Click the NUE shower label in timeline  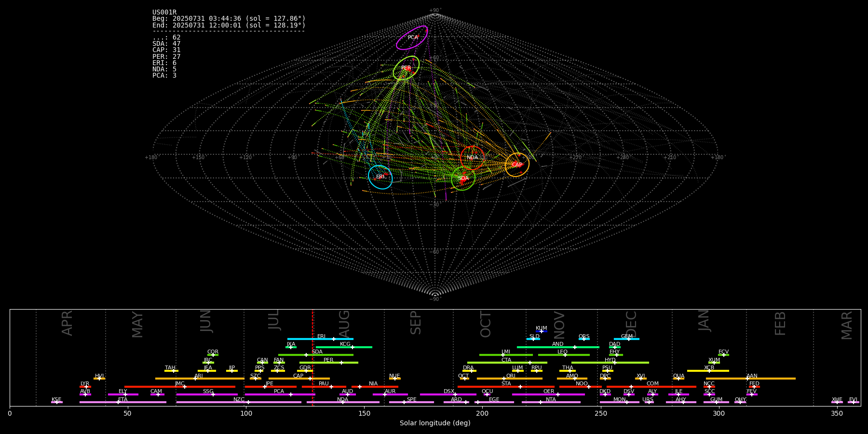[394, 376]
